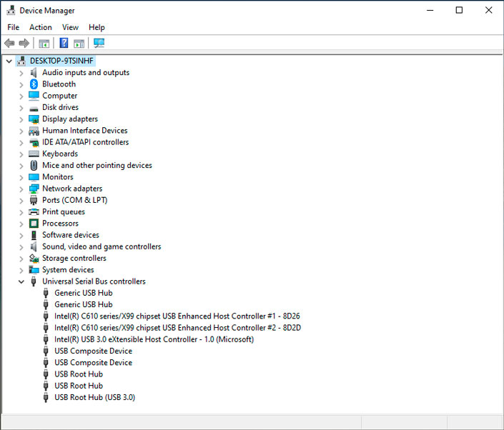Viewport: 504px width, 430px height.
Task: Click the Monitors category icon
Action: 34,177
